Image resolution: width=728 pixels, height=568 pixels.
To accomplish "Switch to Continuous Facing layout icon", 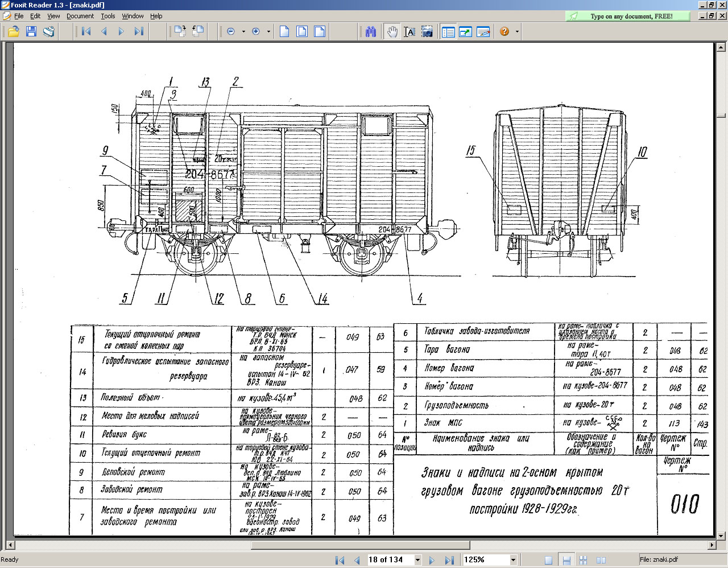I will [583, 560].
